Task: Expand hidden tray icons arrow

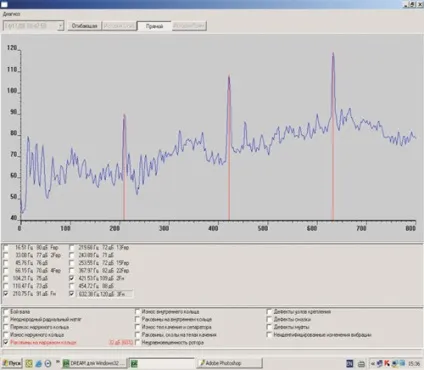Action: coord(373,364)
